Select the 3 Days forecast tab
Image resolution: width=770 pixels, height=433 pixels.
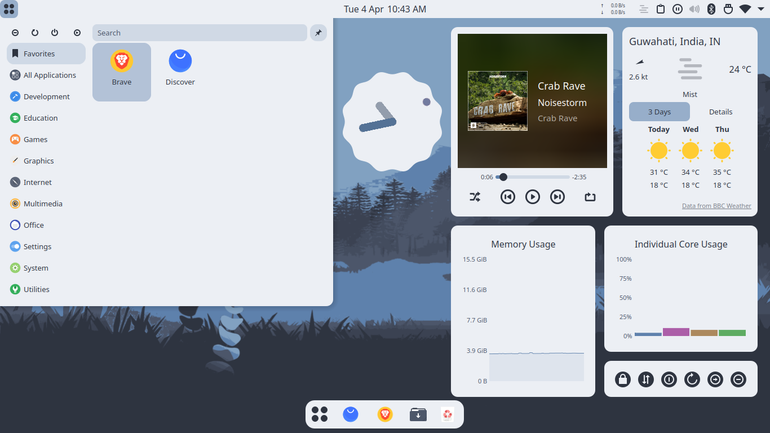click(x=659, y=112)
